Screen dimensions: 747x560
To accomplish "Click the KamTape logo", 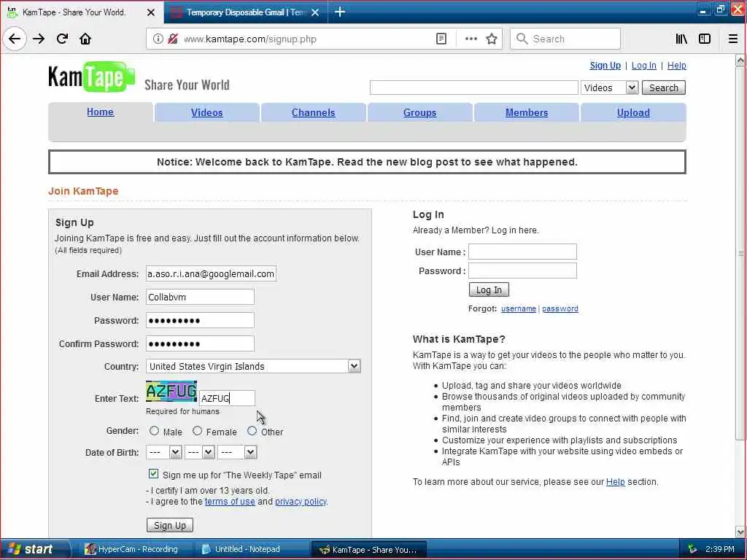I will coord(91,77).
